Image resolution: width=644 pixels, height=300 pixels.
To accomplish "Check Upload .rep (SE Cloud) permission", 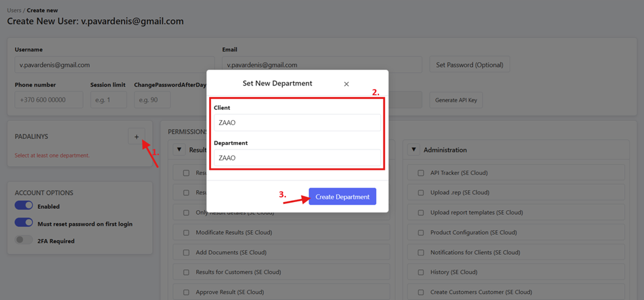I will [x=421, y=193].
